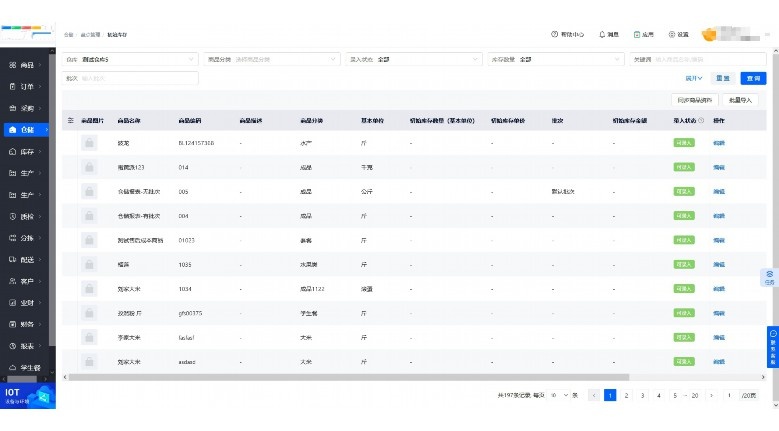Go to the previous page with the left pagination arrow
The image size is (779, 431).
(x=594, y=395)
